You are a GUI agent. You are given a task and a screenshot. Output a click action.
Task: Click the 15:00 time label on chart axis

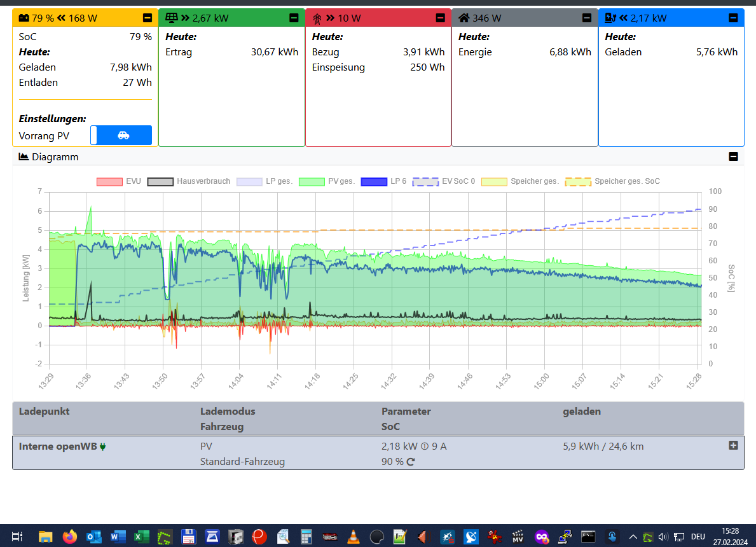click(x=541, y=382)
